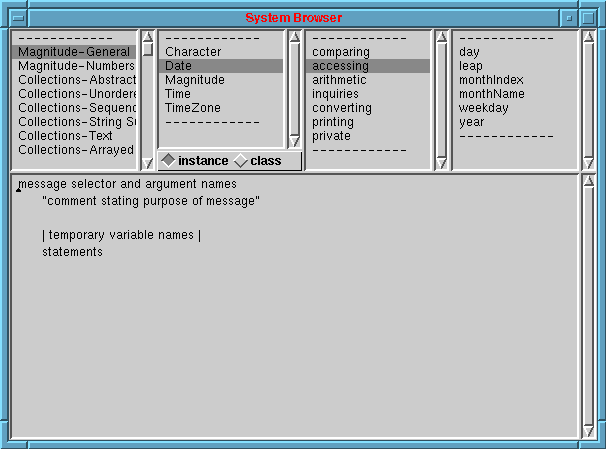Click the comment stating purpose line

(151, 201)
